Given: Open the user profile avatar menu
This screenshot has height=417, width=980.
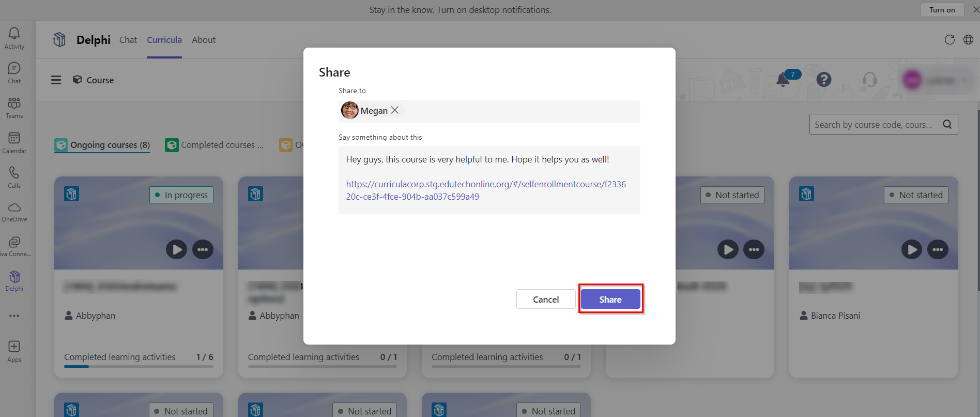Looking at the screenshot, I should click(912, 80).
